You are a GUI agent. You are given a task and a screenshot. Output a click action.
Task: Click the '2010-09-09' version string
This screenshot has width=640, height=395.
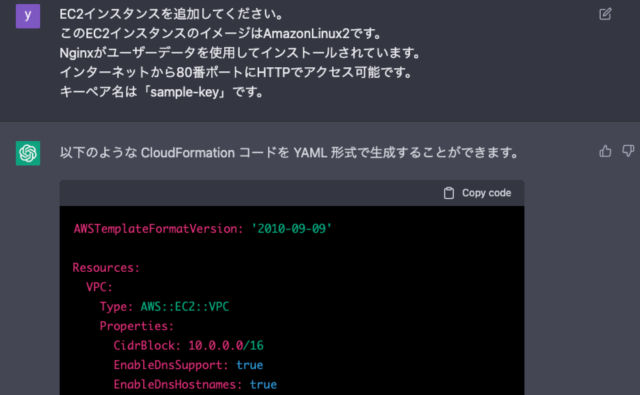pyautogui.click(x=291, y=229)
